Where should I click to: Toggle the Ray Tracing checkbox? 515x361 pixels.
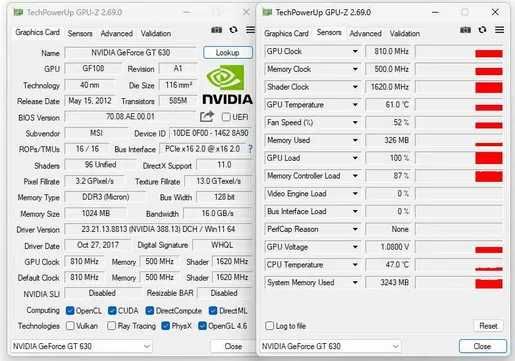(112, 326)
